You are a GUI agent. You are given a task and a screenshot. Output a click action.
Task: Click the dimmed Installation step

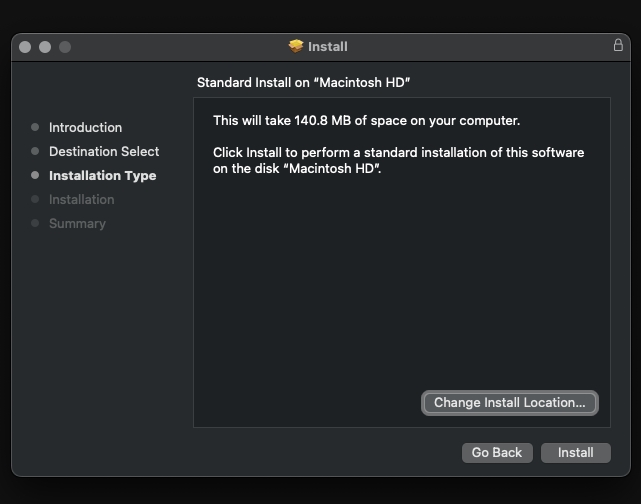pyautogui.click(x=81, y=199)
